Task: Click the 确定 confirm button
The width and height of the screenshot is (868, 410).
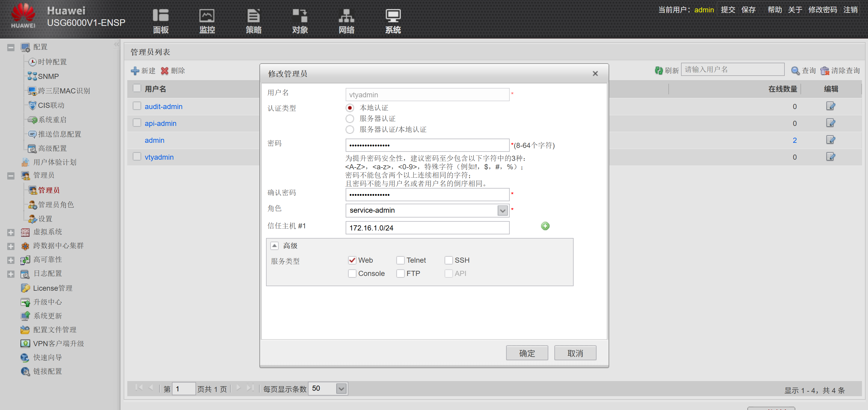Action: click(x=527, y=353)
